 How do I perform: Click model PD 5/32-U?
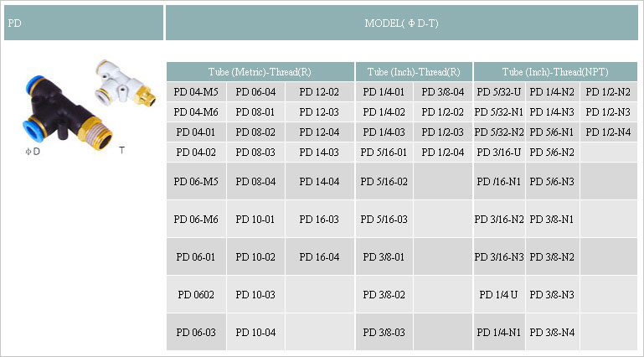(498, 91)
